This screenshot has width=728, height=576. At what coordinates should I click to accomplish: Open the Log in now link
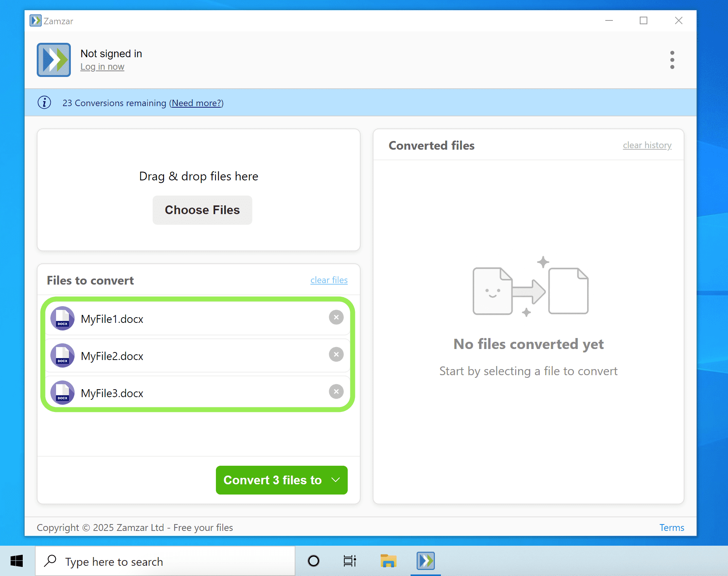point(102,66)
